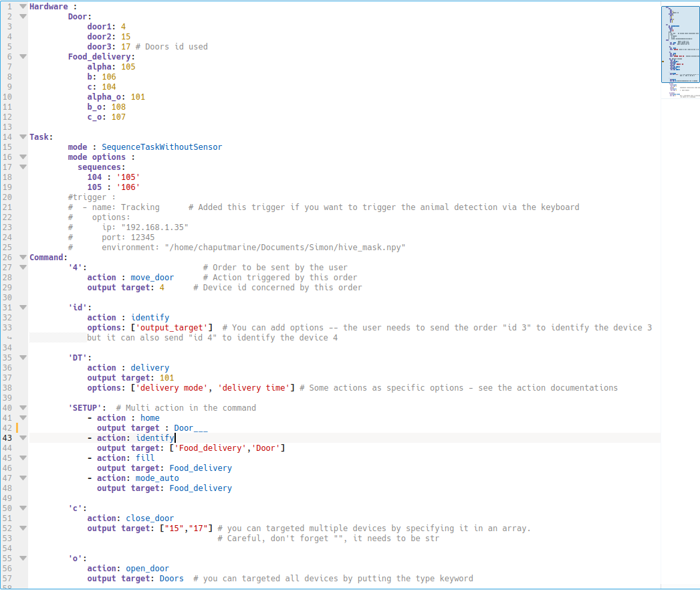700x590 pixels.
Task: Collapse the action home fold on line 41
Action: click(23, 418)
